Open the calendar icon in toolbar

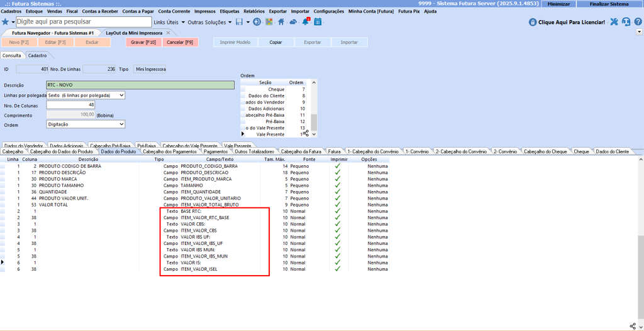[318, 22]
